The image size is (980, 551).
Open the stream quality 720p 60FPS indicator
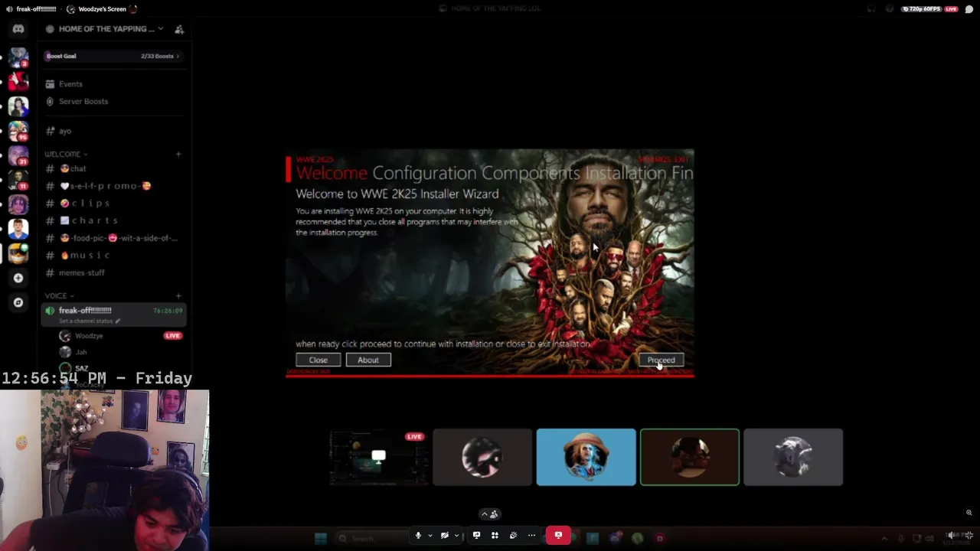922,8
